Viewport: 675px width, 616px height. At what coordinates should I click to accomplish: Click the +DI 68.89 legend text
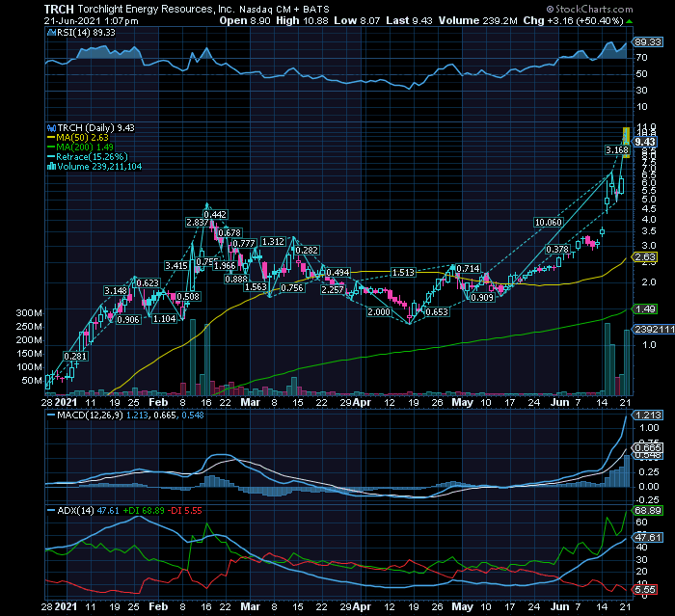pos(144,511)
